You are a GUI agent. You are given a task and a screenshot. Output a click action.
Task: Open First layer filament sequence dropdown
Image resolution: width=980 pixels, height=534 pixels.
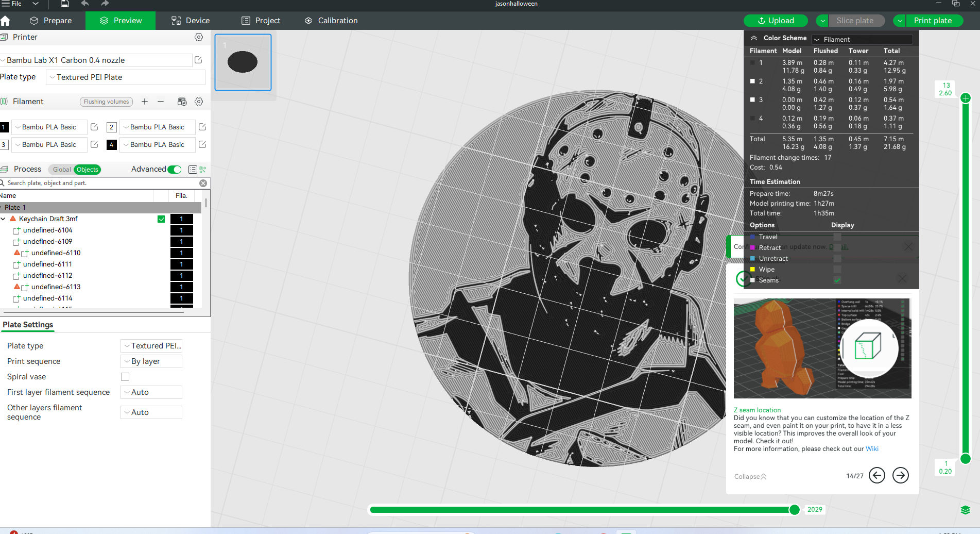click(151, 392)
